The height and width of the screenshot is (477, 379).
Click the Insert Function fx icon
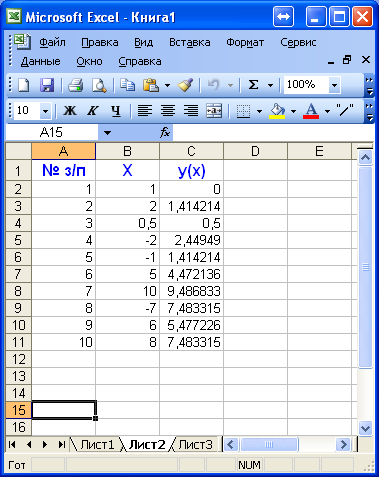pos(165,132)
